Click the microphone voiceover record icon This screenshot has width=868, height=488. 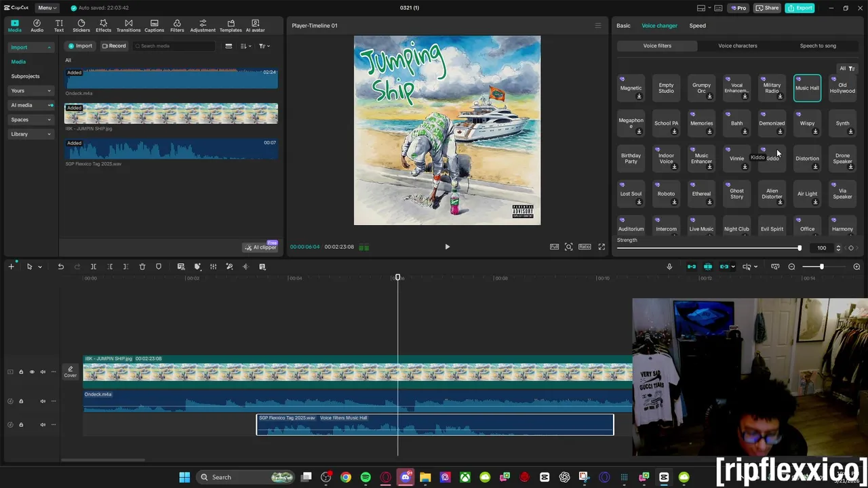pos(669,266)
